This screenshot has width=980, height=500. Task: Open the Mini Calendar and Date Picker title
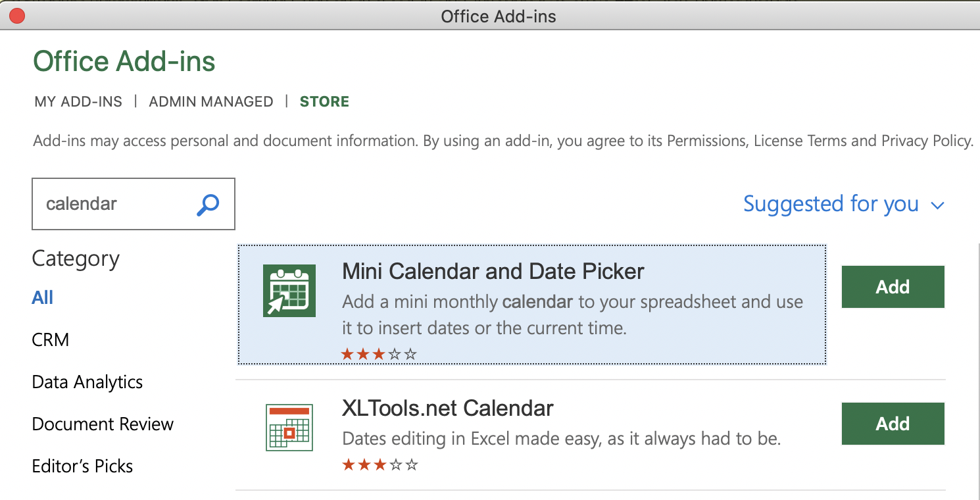tap(493, 271)
